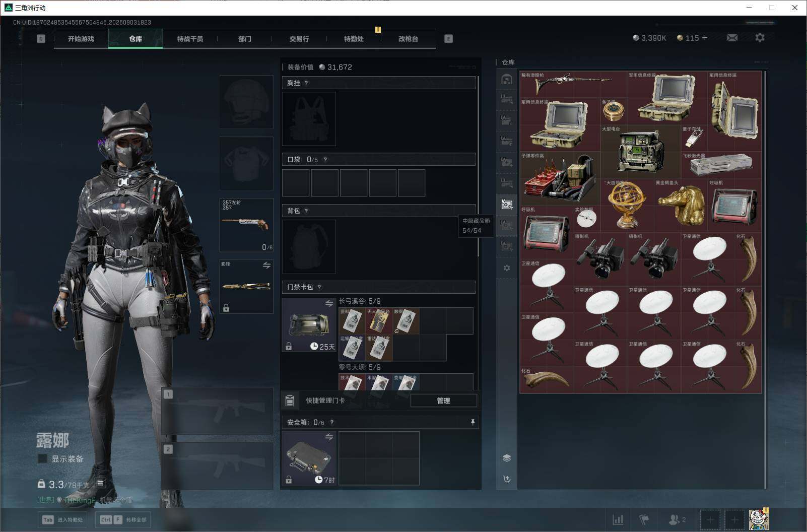The width and height of the screenshot is (807, 532).
Task: Select the highlighted 中级藏品箱 container icon
Action: pos(507,205)
